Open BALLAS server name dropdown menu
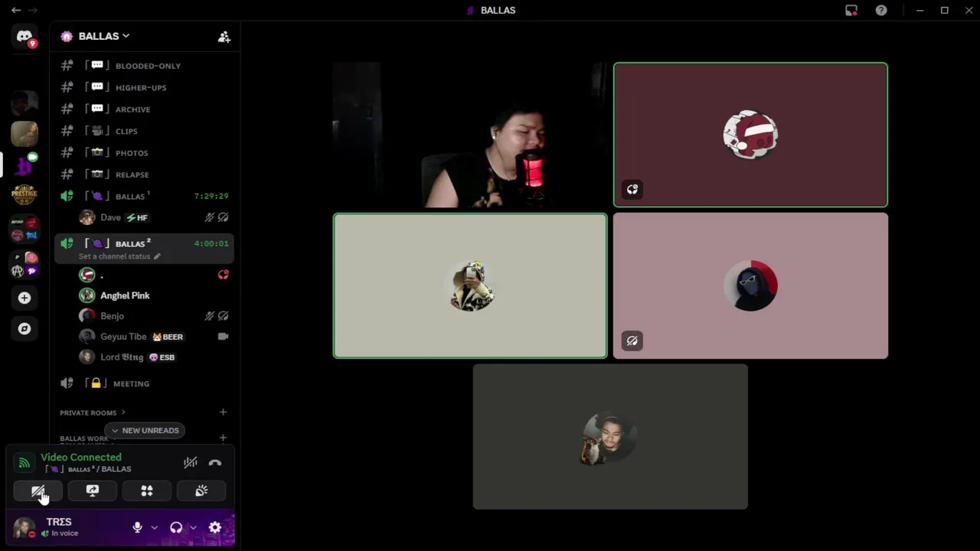Viewport: 980px width, 551px height. (104, 36)
